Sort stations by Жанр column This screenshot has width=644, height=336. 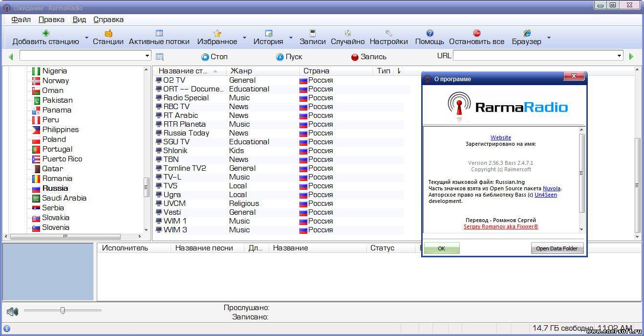(x=262, y=71)
